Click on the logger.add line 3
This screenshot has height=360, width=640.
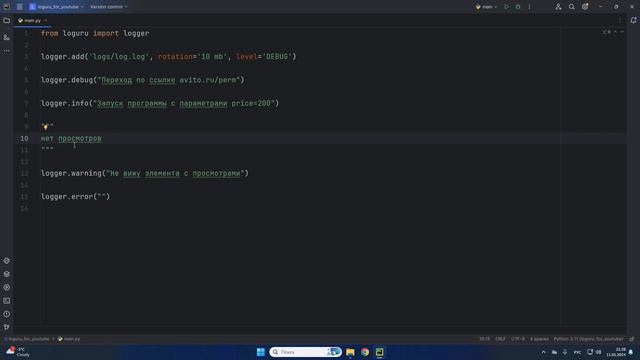click(x=169, y=57)
